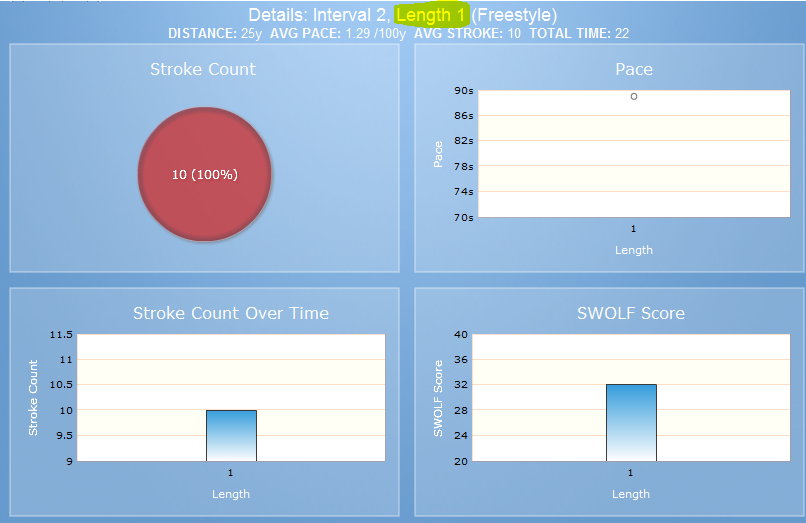
Task: Click the '70s' pace axis label
Action: tap(464, 218)
